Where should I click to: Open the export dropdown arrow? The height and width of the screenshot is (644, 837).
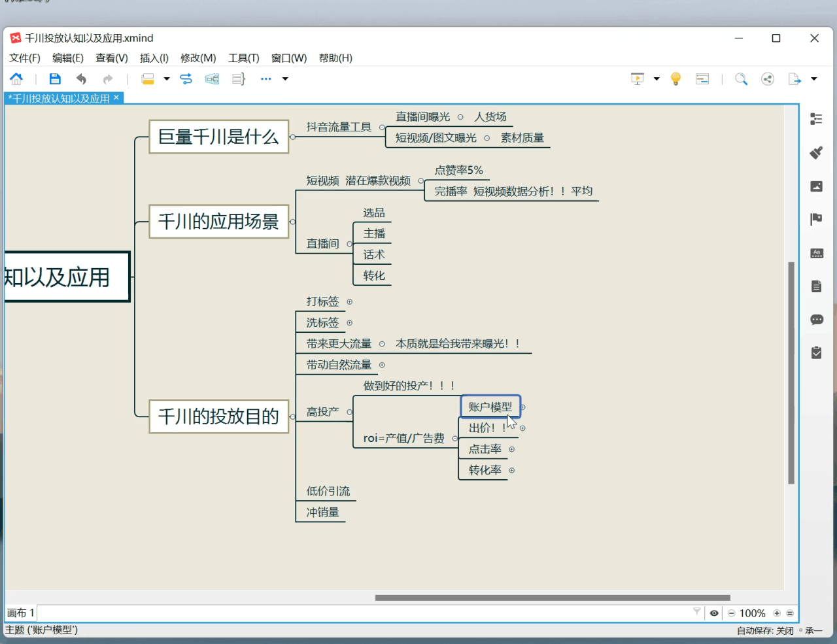pyautogui.click(x=814, y=79)
